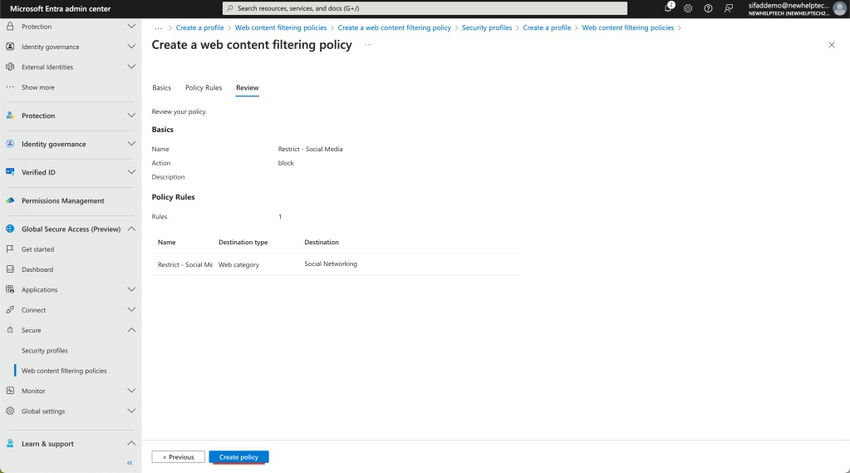
Task: Click Microsoft Entra admin center title
Action: click(60, 9)
